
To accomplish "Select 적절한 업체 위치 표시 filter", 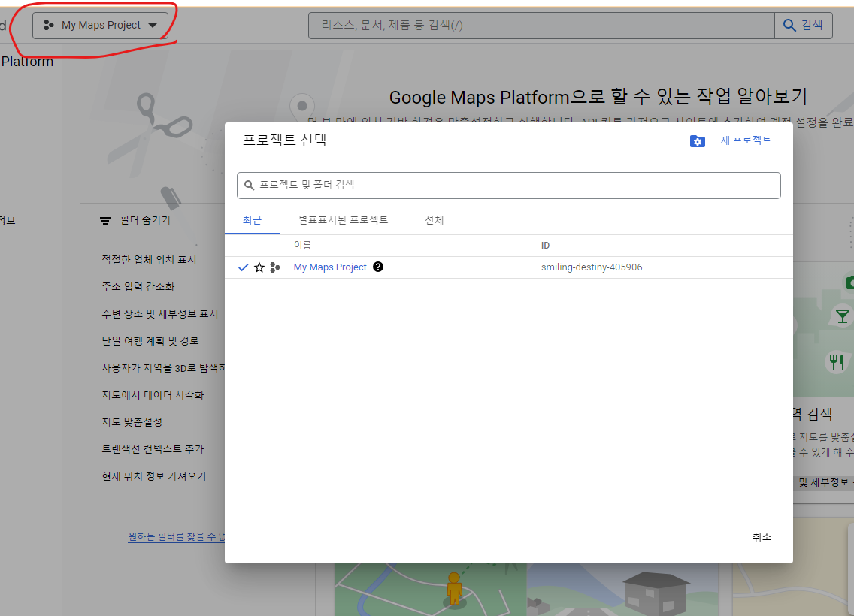I will pyautogui.click(x=150, y=260).
